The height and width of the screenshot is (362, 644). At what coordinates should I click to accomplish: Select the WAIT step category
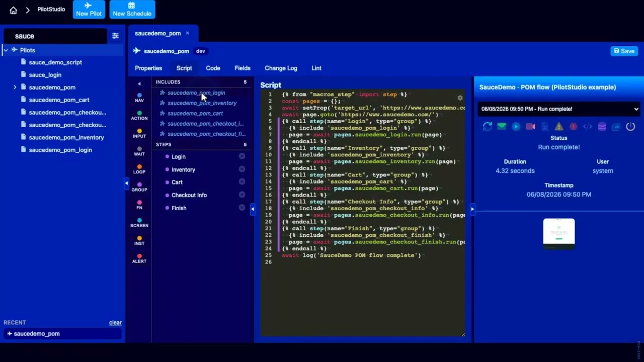139,151
